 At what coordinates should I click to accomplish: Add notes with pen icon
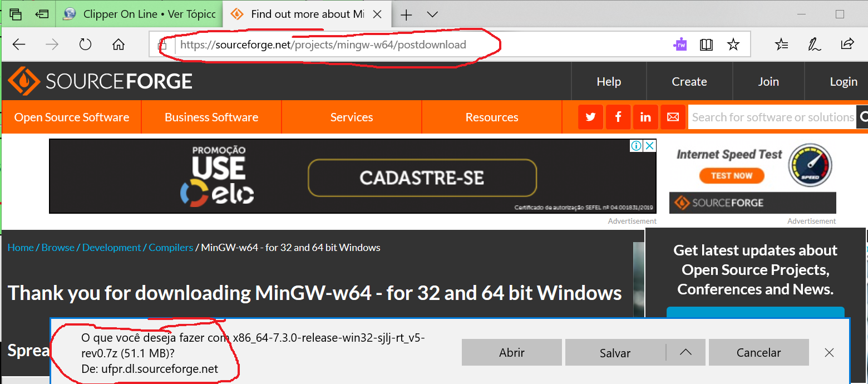tap(814, 45)
